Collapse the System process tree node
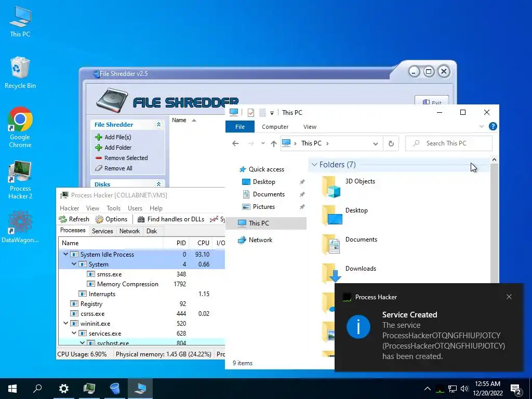Viewport: 532px width, 399px height. pyautogui.click(x=74, y=264)
